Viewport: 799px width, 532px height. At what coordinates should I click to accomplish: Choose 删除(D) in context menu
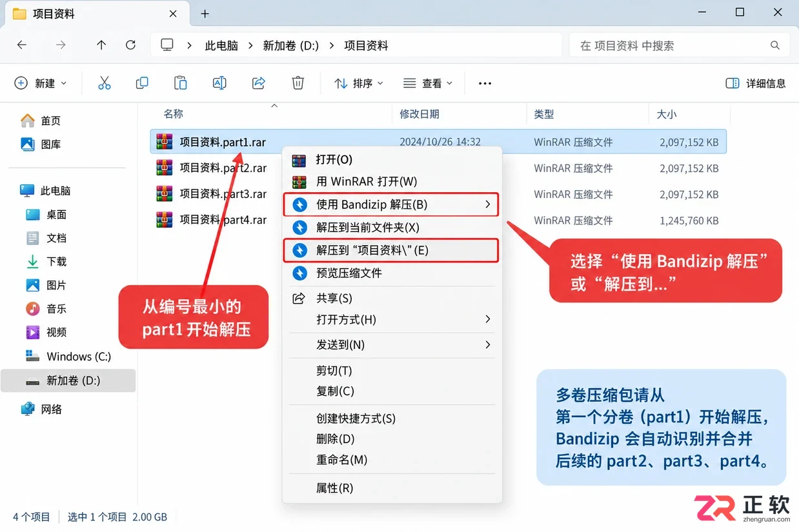[x=391, y=439]
